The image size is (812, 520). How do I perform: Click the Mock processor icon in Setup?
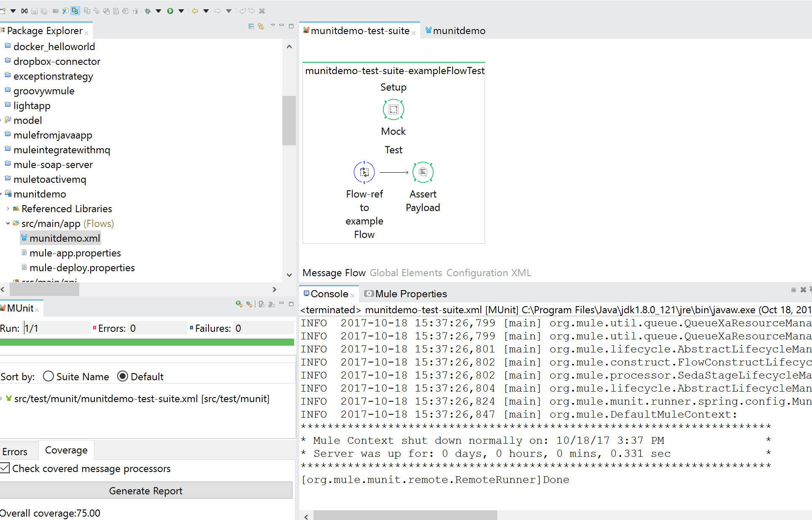[393, 109]
